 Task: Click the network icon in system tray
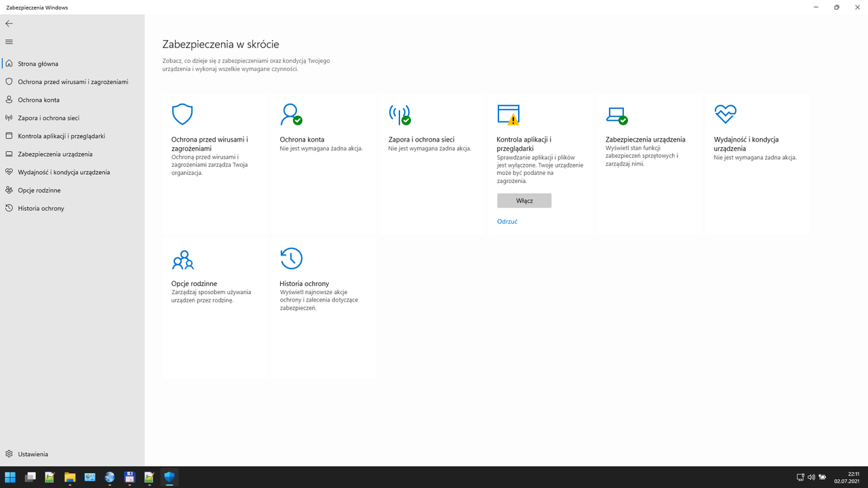[x=801, y=478]
